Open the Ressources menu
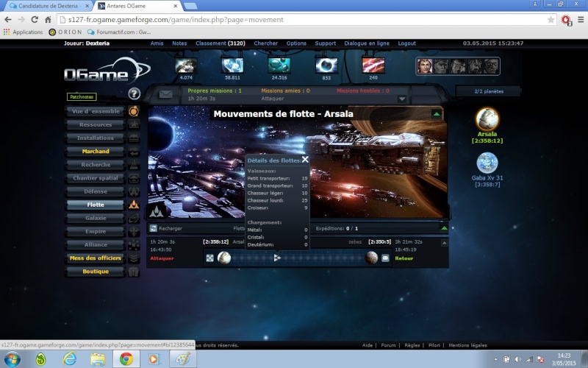 pyautogui.click(x=96, y=124)
